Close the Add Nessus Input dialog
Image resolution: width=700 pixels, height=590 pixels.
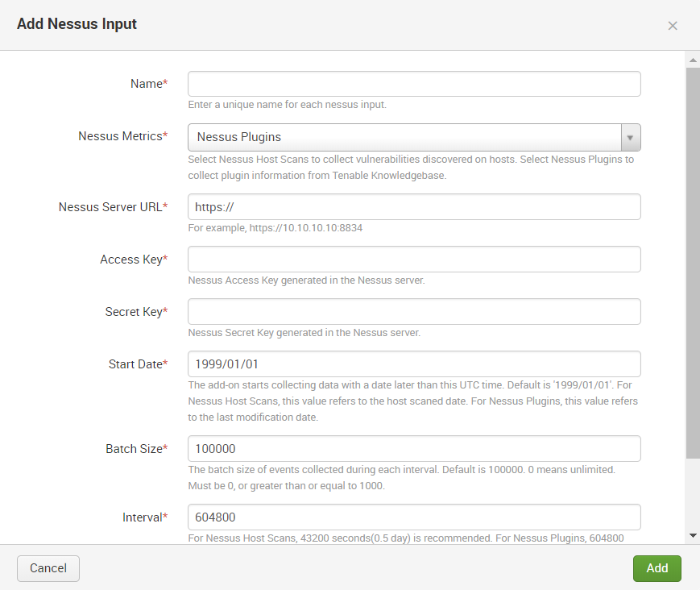(673, 26)
